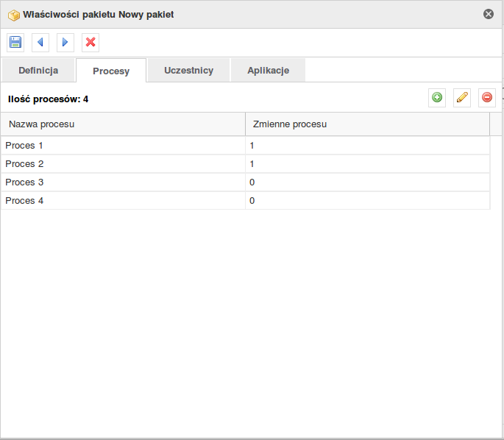Image resolution: width=504 pixels, height=440 pixels.
Task: Add a new process with green plus
Action: pos(437,98)
